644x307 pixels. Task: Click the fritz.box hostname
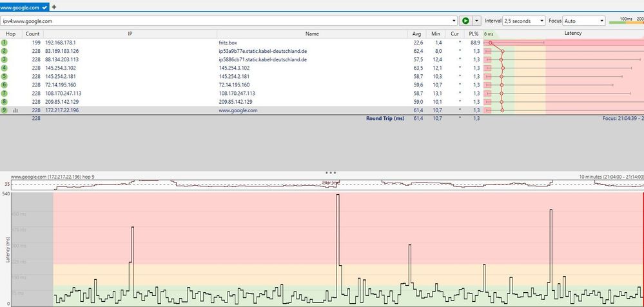coord(228,43)
